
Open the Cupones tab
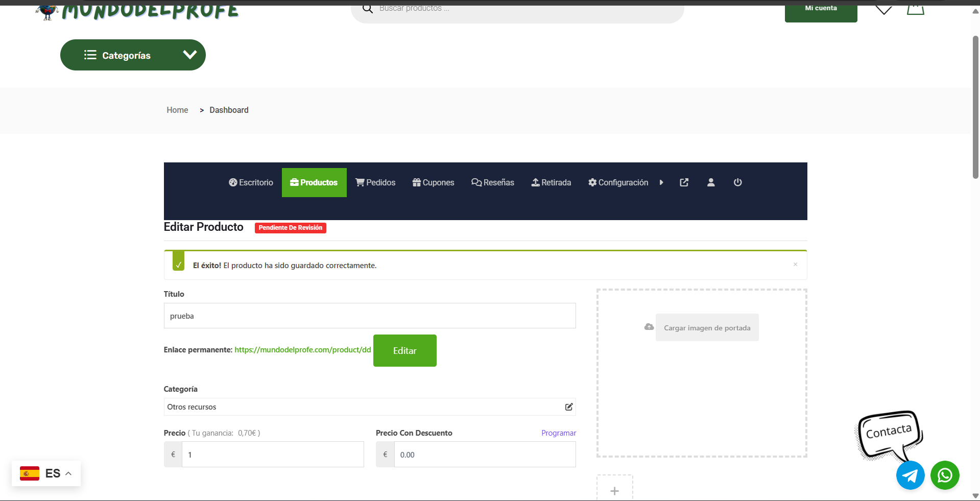tap(433, 182)
